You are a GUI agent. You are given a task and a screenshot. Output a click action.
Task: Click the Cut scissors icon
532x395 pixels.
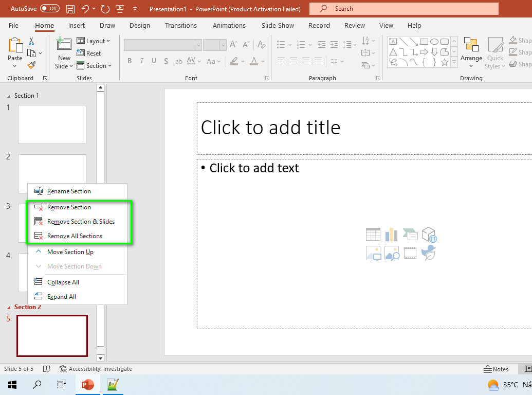click(31, 41)
